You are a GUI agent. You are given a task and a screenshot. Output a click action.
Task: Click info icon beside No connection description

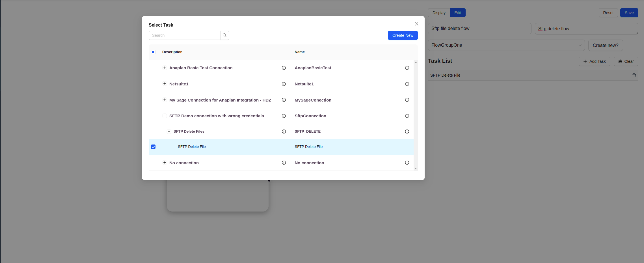point(284,163)
